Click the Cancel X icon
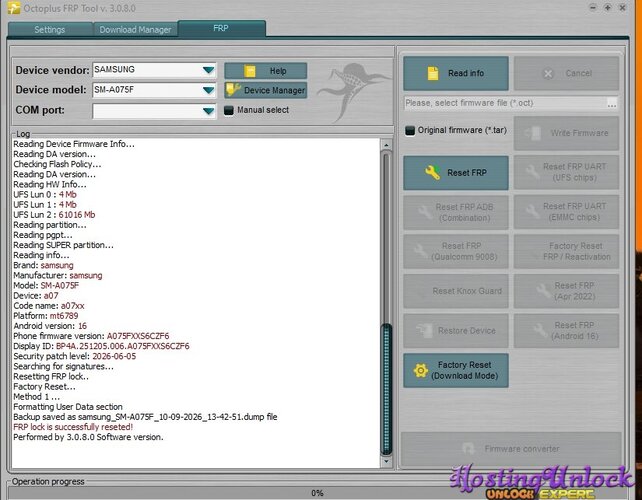 click(548, 74)
